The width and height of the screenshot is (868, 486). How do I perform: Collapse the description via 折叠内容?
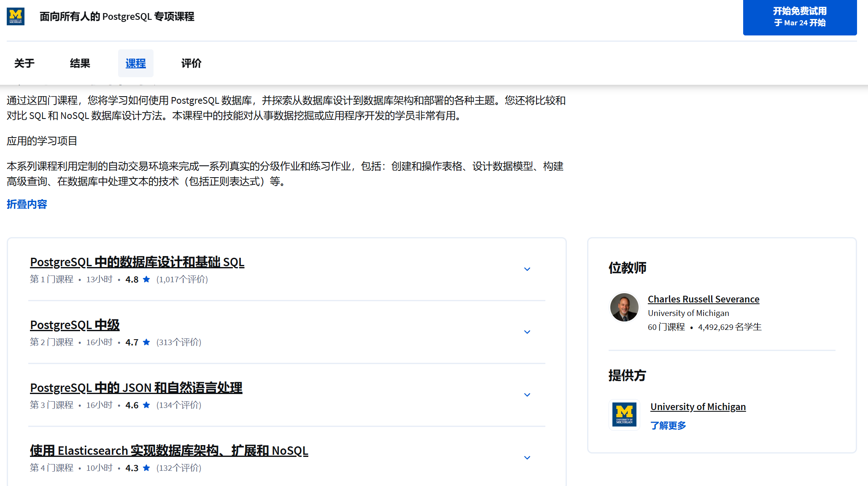(27, 204)
